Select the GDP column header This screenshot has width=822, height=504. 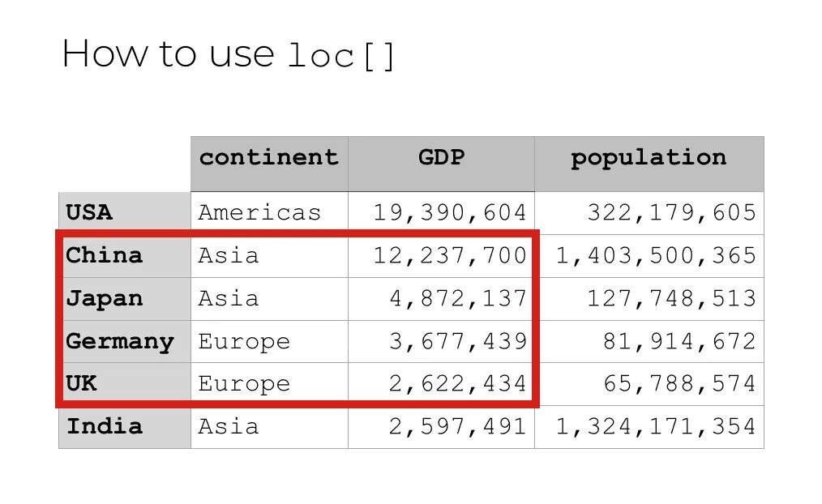(441, 157)
